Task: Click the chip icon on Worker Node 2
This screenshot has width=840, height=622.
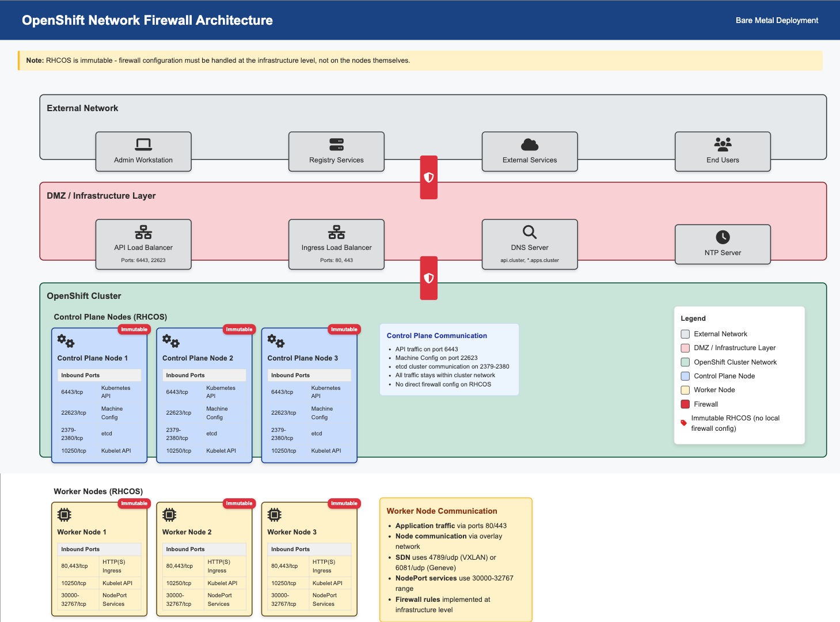Action: (x=169, y=514)
